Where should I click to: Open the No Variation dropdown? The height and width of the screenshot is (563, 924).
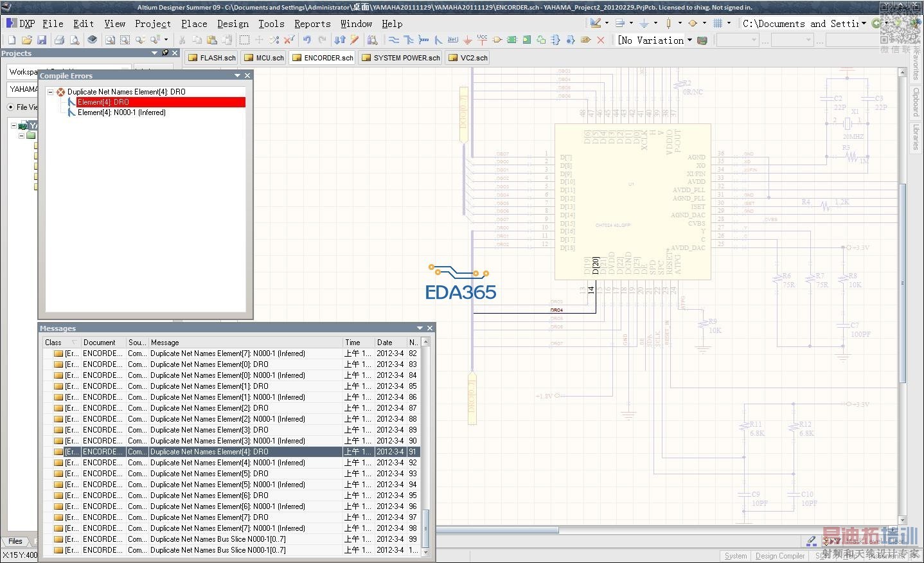click(689, 40)
